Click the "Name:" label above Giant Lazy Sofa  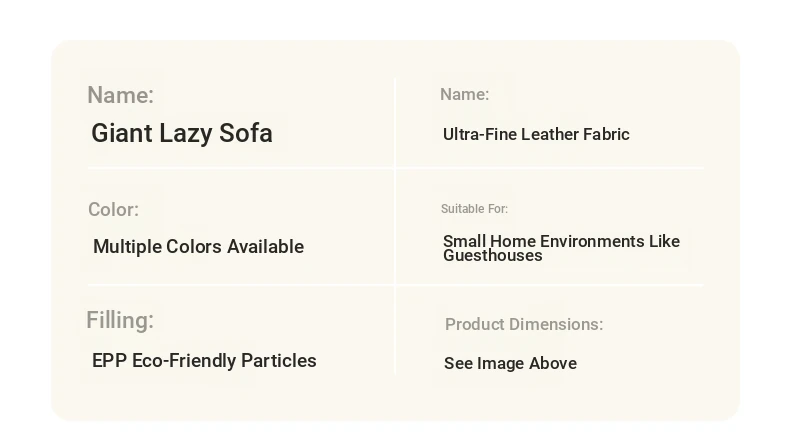pyautogui.click(x=120, y=95)
